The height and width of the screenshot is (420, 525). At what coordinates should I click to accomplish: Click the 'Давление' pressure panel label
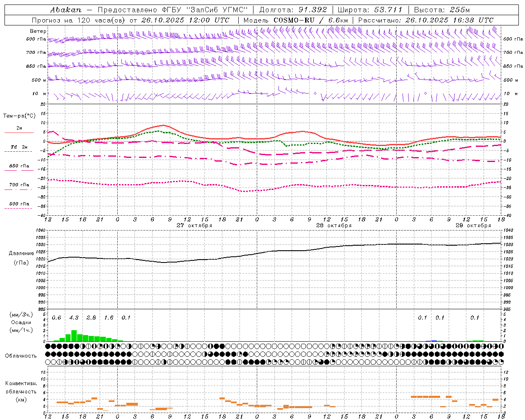pos(21,253)
